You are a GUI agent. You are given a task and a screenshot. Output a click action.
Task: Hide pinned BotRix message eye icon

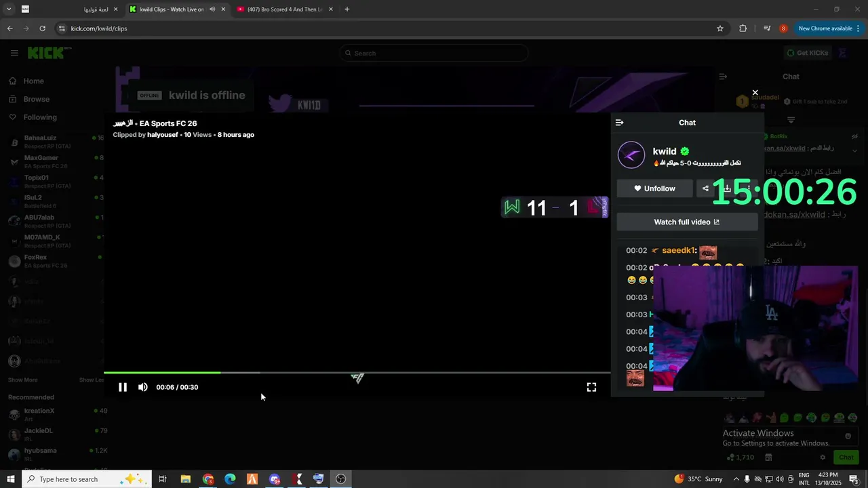coord(855,137)
